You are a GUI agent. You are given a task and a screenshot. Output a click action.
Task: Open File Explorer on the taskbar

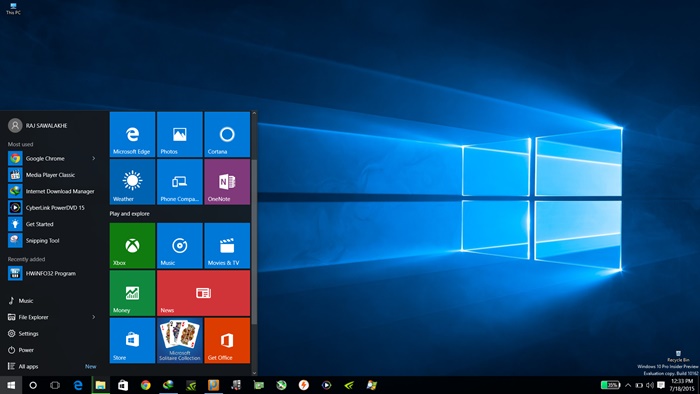100,385
